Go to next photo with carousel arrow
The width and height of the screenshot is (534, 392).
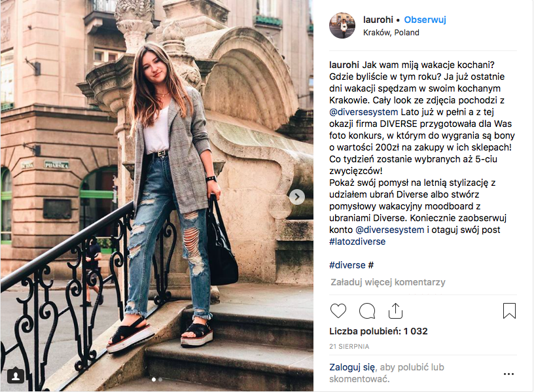click(296, 196)
